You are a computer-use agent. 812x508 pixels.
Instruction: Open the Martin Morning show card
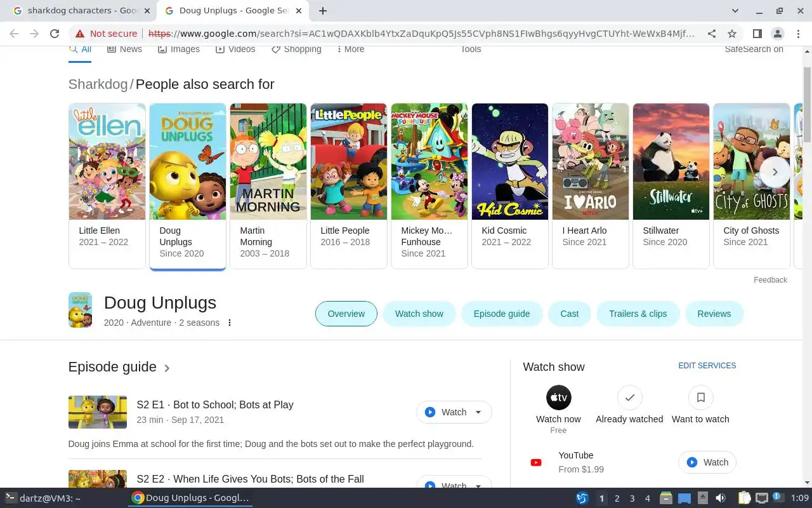tap(268, 186)
